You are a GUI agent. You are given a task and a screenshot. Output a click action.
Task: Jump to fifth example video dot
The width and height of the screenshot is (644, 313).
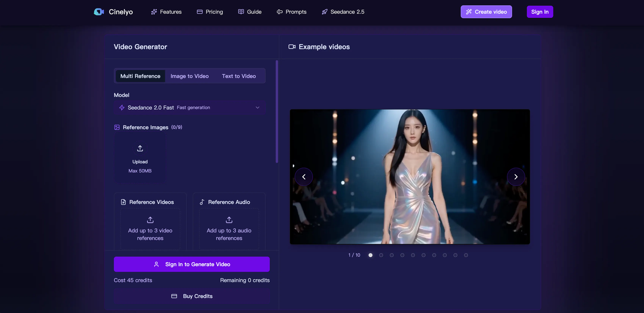(x=413, y=255)
